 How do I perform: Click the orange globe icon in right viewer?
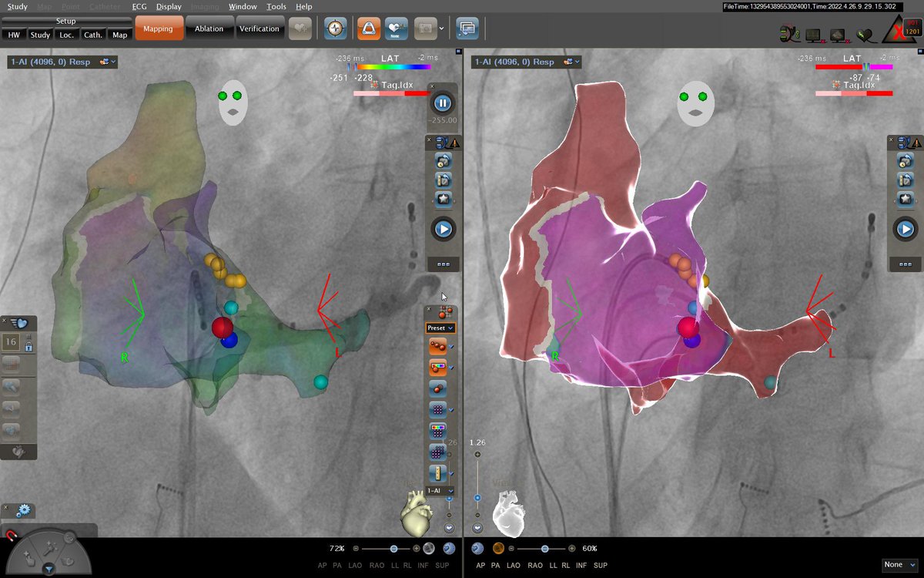click(x=498, y=549)
